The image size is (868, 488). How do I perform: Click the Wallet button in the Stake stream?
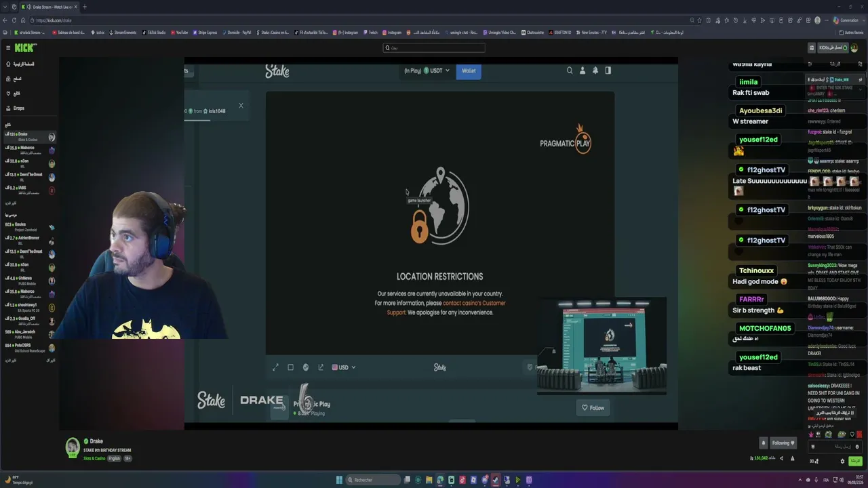469,70
